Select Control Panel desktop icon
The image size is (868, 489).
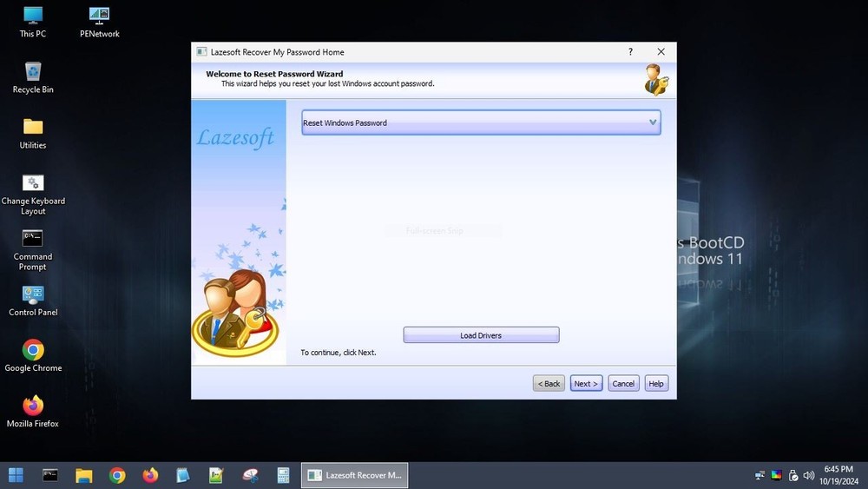coord(33,301)
